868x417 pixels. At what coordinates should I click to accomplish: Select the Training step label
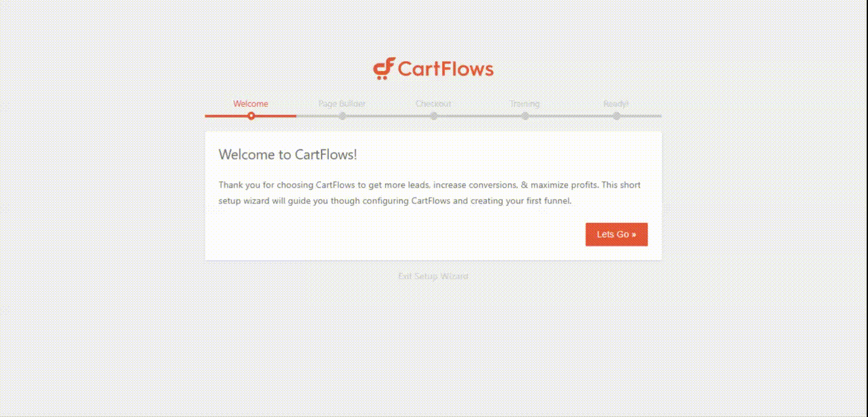point(525,104)
